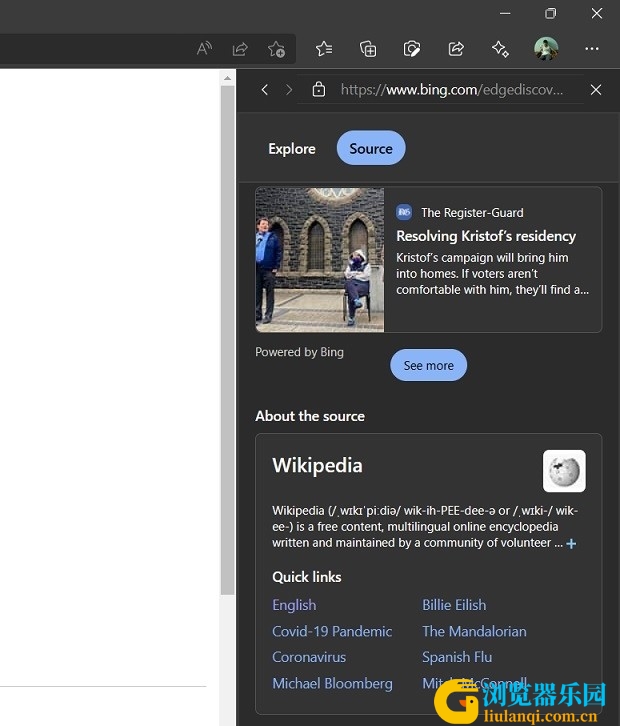
Task: Open the user profile avatar
Action: (546, 49)
